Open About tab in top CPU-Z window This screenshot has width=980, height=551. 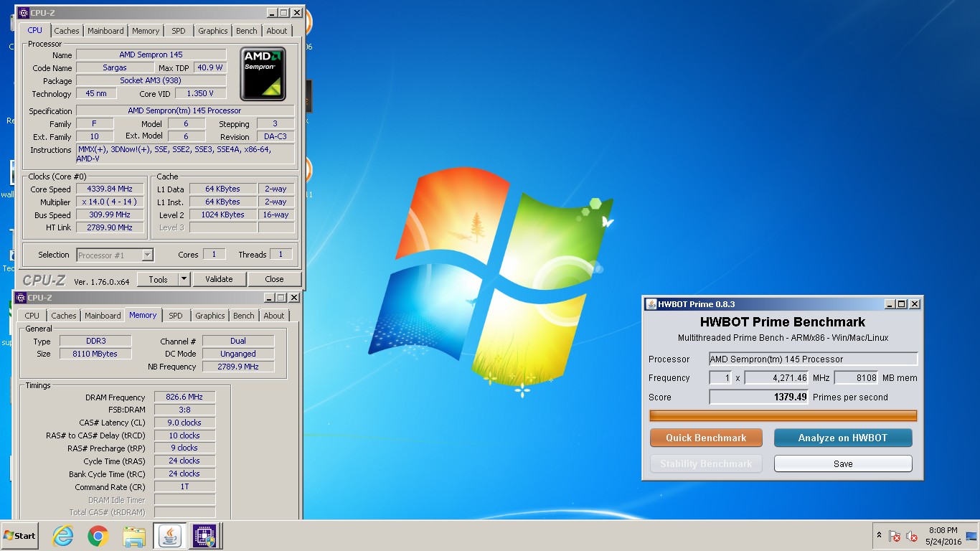click(277, 31)
